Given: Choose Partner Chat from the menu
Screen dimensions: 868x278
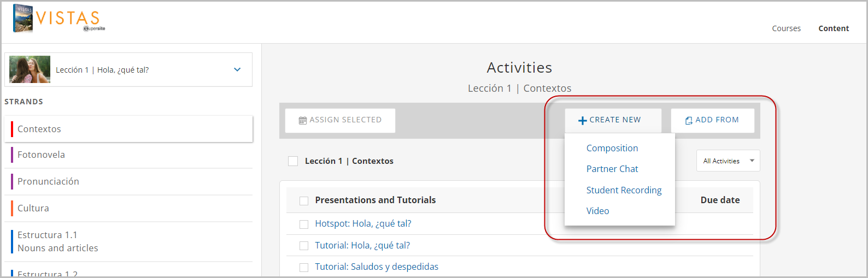Looking at the screenshot, I should click(612, 169).
